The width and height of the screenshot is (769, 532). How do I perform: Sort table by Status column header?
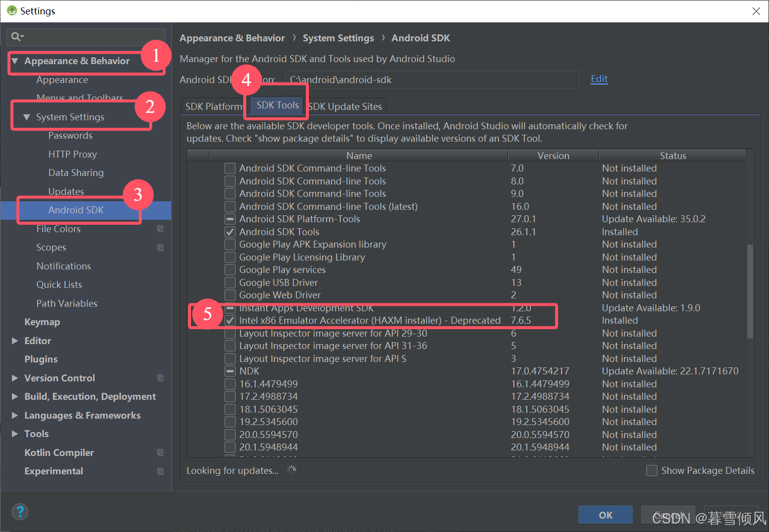coord(673,156)
